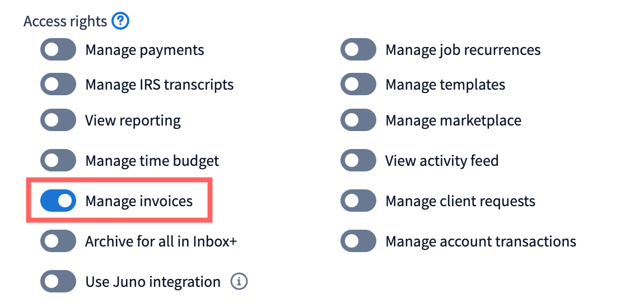
Task: Enable the Manage templates switch
Action: pyautogui.click(x=358, y=85)
